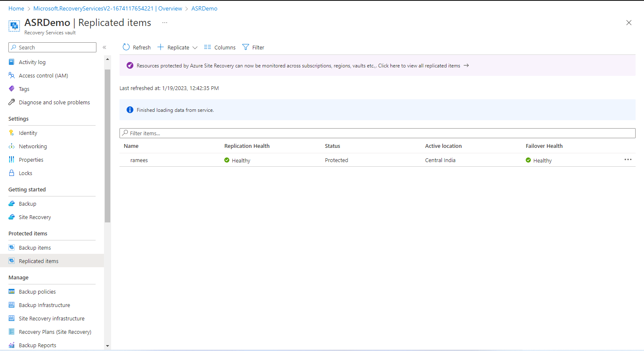Click the Refresh circular arrow icon
This screenshot has height=351, width=644.
[126, 47]
